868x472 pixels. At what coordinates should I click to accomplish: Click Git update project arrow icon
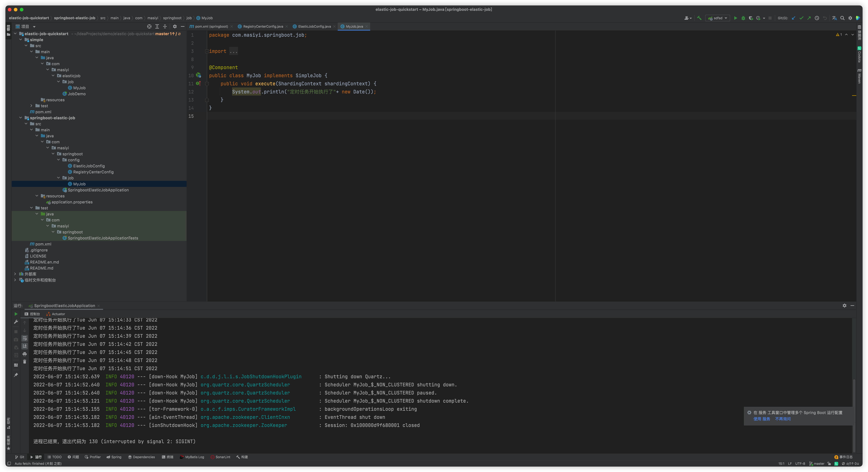click(793, 18)
